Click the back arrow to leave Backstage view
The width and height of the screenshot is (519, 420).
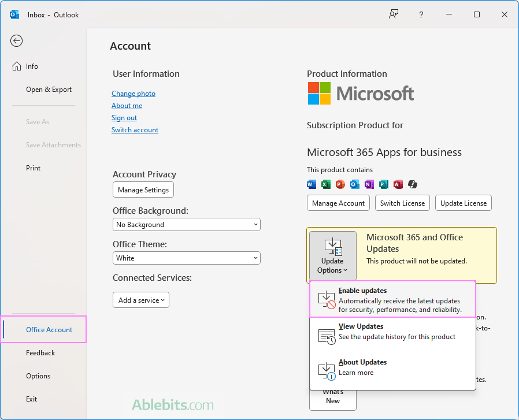pyautogui.click(x=16, y=40)
